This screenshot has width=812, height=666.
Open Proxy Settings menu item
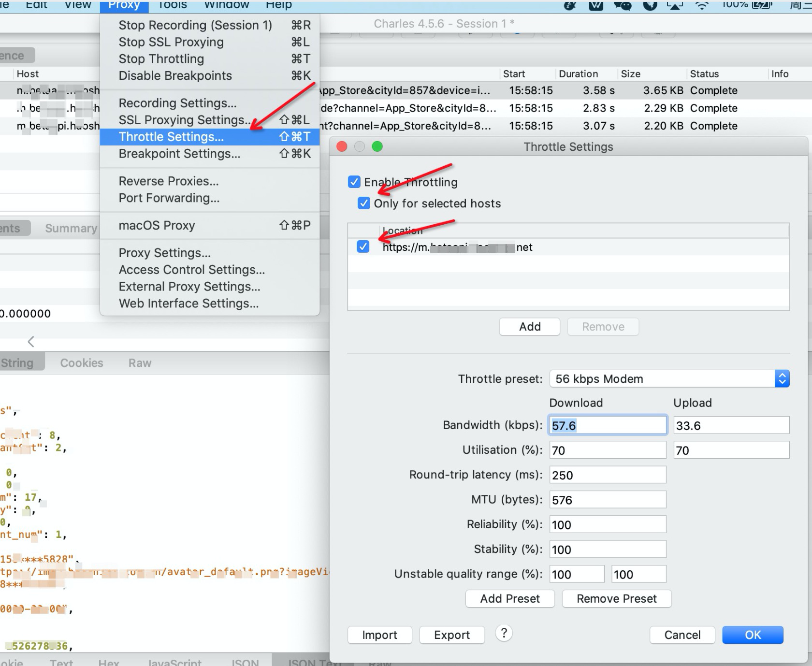(x=210, y=253)
